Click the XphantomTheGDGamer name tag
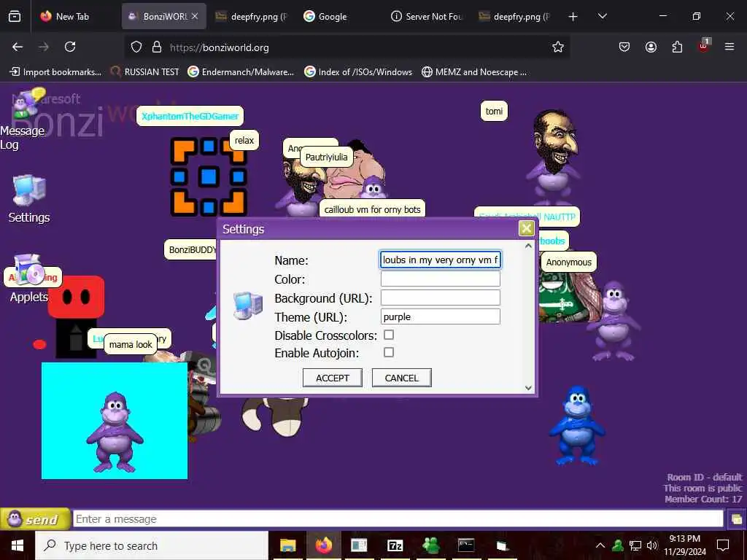Screen dimensions: 747x560 click(x=190, y=116)
